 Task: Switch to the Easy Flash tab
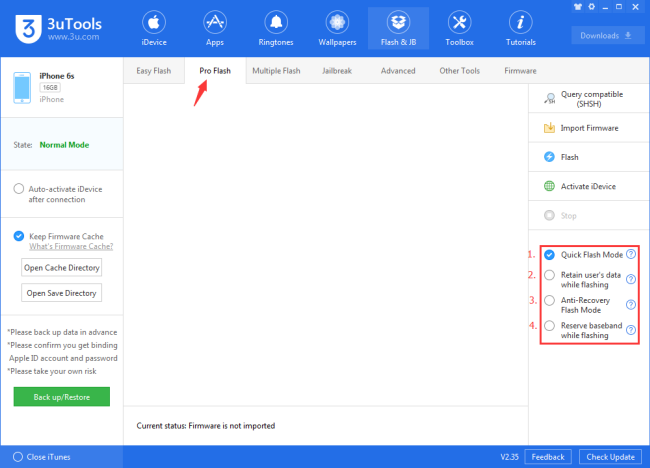pos(154,71)
